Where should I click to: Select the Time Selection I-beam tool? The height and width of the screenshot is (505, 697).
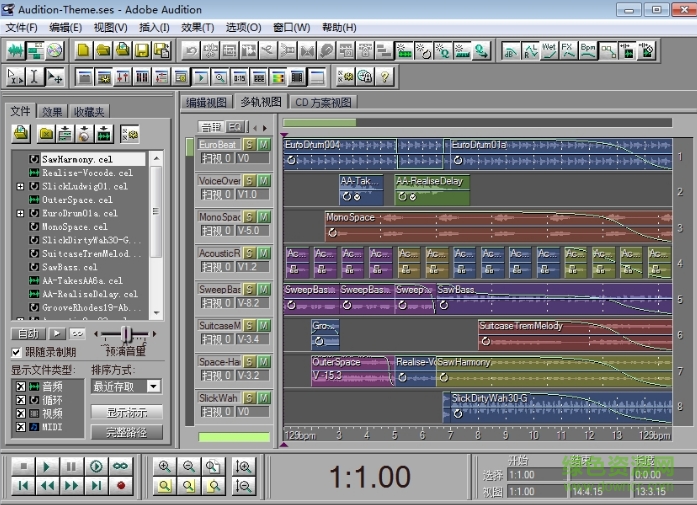(35, 76)
